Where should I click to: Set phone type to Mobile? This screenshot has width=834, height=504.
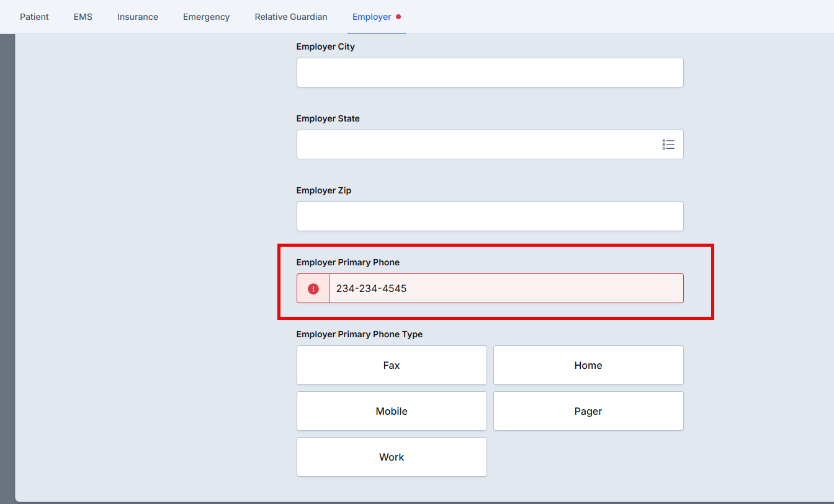pyautogui.click(x=392, y=411)
